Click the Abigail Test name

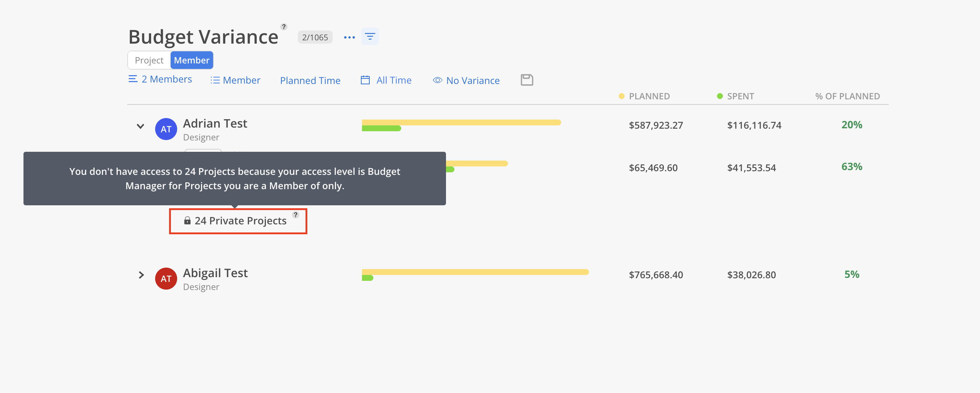point(215,273)
